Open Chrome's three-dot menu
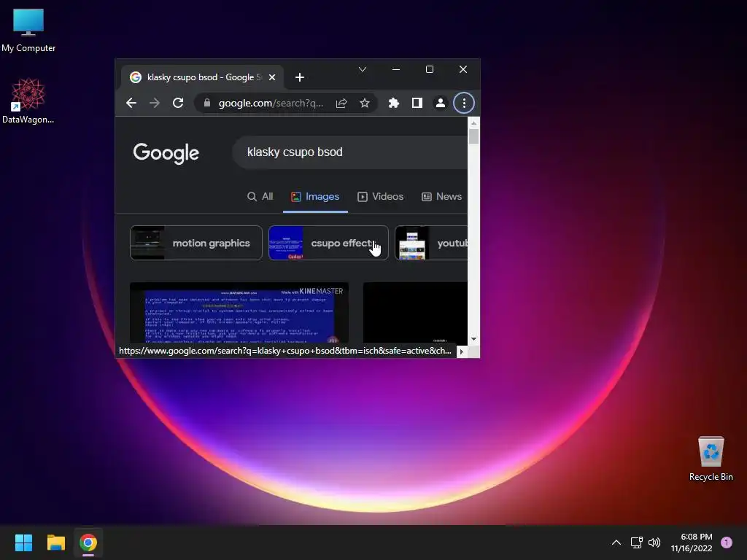The width and height of the screenshot is (747, 560). (x=464, y=103)
